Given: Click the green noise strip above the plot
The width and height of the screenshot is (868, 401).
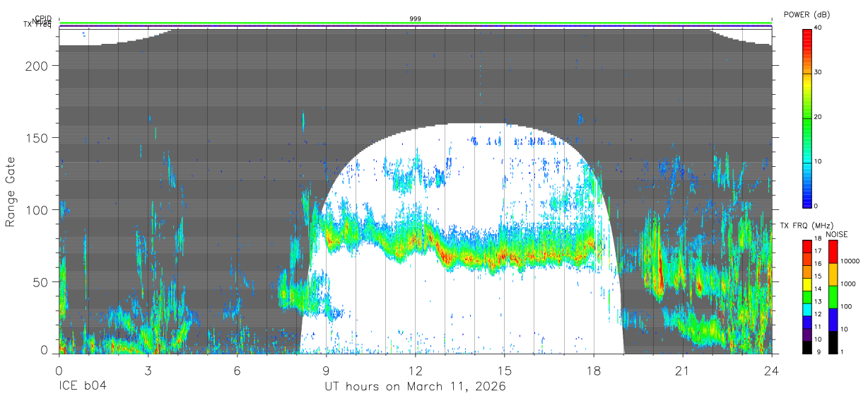Looking at the screenshot, I should pos(416,23).
